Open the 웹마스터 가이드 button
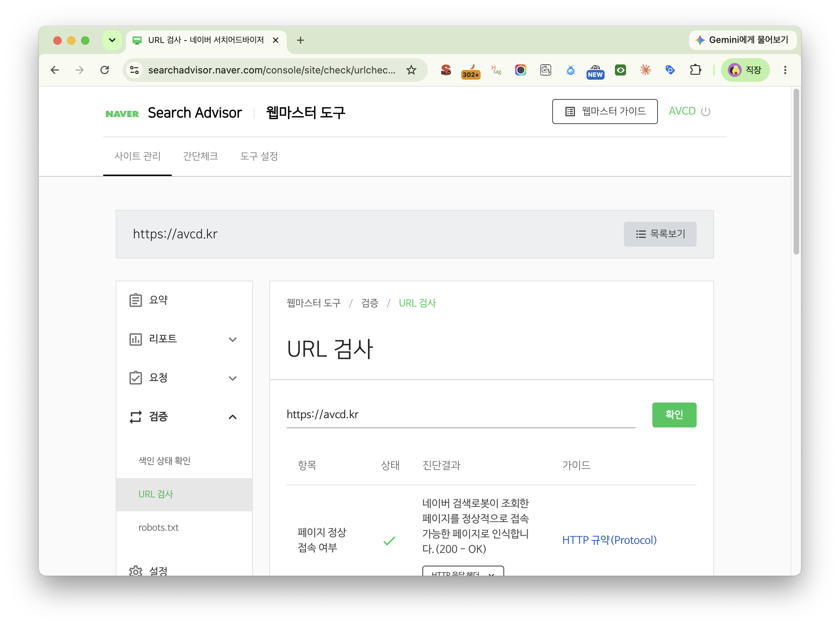The width and height of the screenshot is (840, 627). 605,111
